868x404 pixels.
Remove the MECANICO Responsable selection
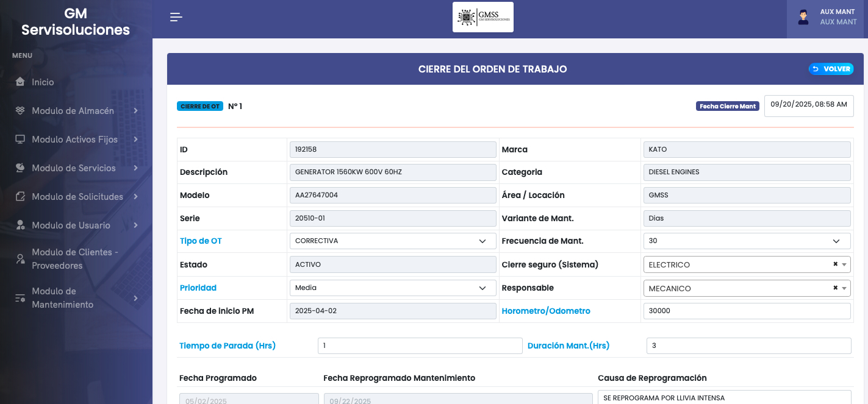(835, 288)
